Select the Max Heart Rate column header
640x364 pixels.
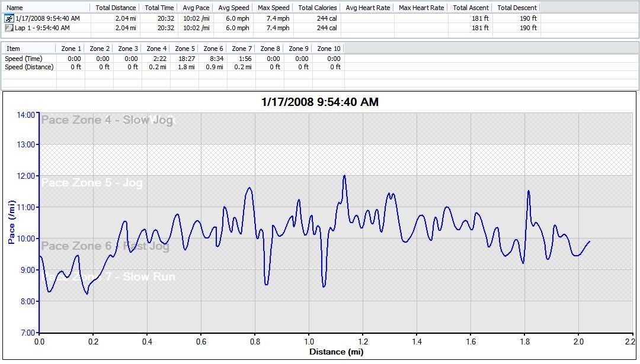coord(421,8)
